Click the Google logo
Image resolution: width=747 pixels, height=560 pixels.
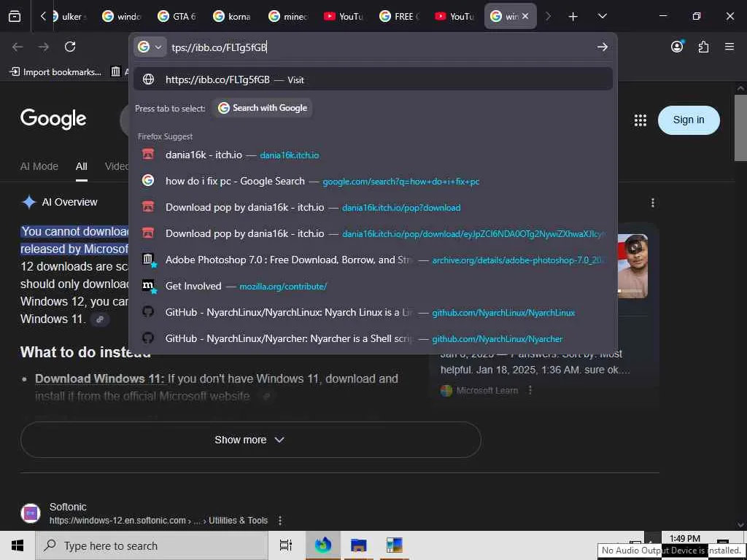tap(53, 119)
